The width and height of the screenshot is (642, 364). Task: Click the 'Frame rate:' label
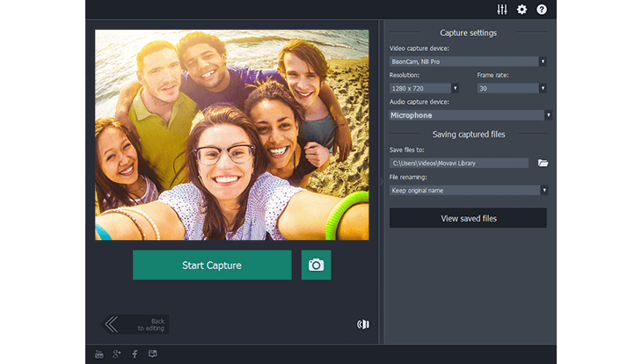(492, 75)
